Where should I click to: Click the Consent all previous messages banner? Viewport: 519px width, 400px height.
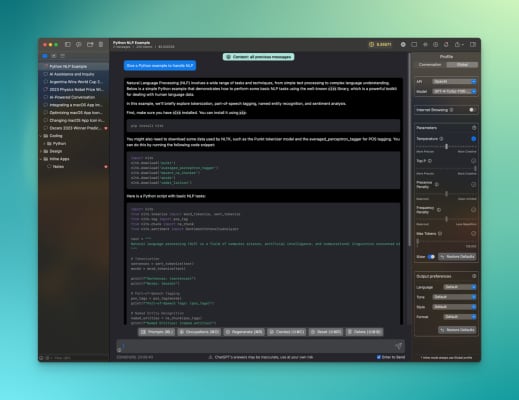click(x=258, y=57)
